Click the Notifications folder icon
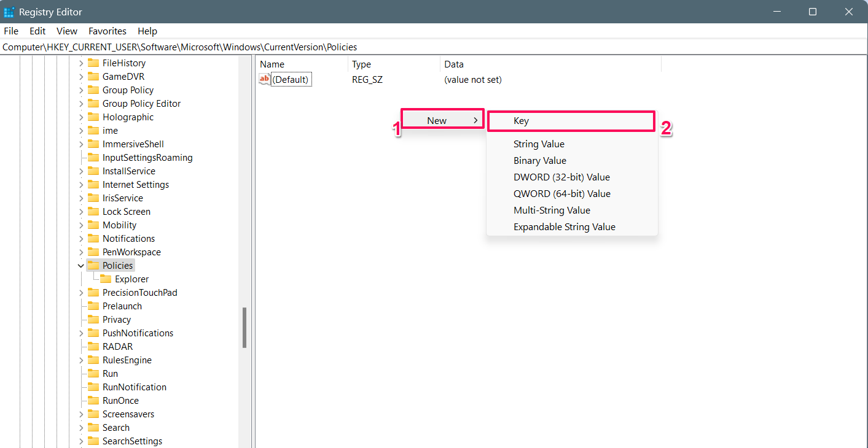The width and height of the screenshot is (868, 448). (x=93, y=238)
